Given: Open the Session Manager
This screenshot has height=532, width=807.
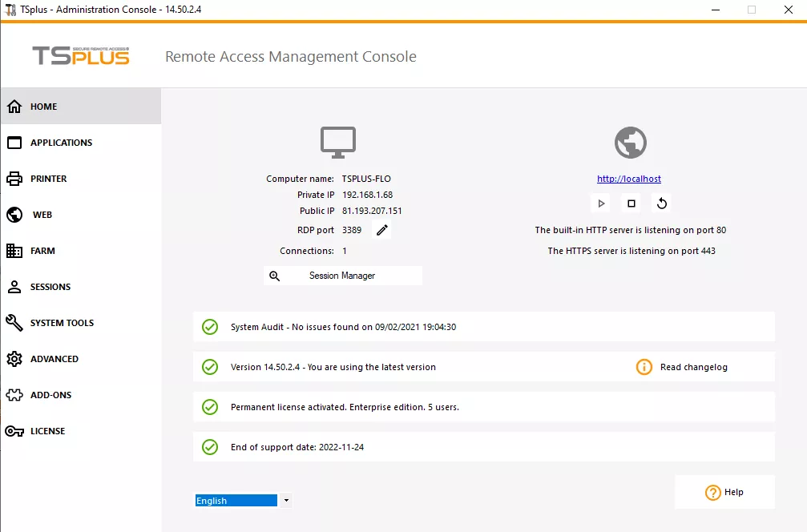Looking at the screenshot, I should (342, 275).
